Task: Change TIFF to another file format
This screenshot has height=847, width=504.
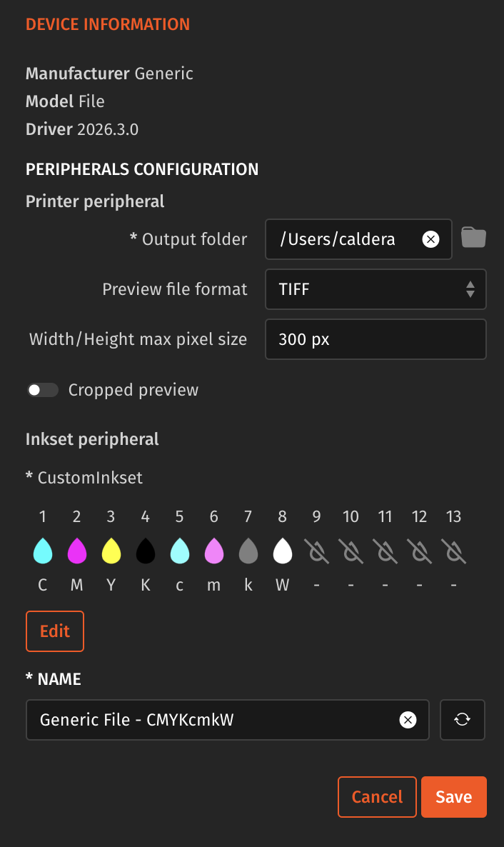Action: [376, 289]
